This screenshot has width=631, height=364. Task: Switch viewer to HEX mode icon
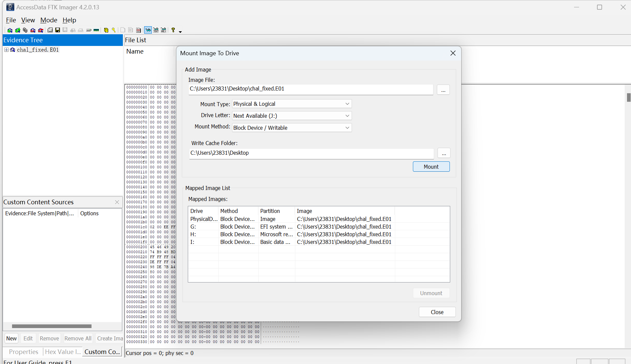[x=163, y=30]
